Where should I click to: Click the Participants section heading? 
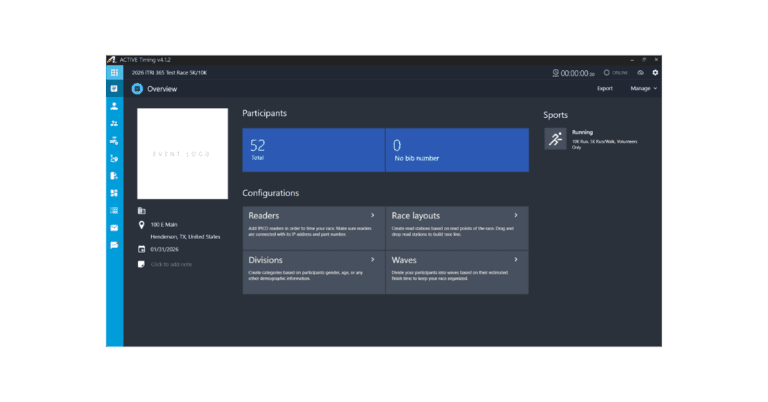tap(264, 113)
